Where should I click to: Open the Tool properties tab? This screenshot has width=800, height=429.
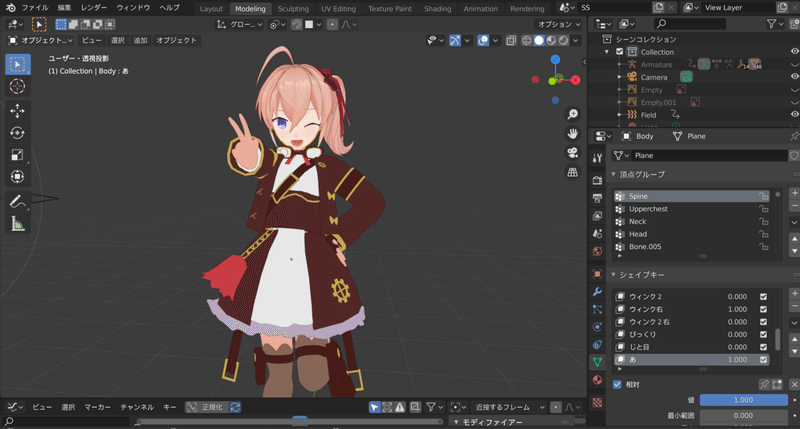pos(597,158)
